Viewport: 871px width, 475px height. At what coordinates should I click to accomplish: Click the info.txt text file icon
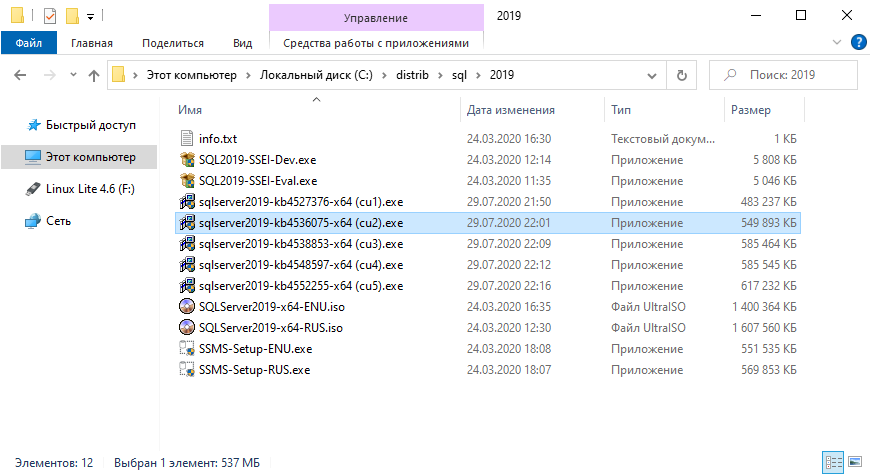[x=187, y=138]
